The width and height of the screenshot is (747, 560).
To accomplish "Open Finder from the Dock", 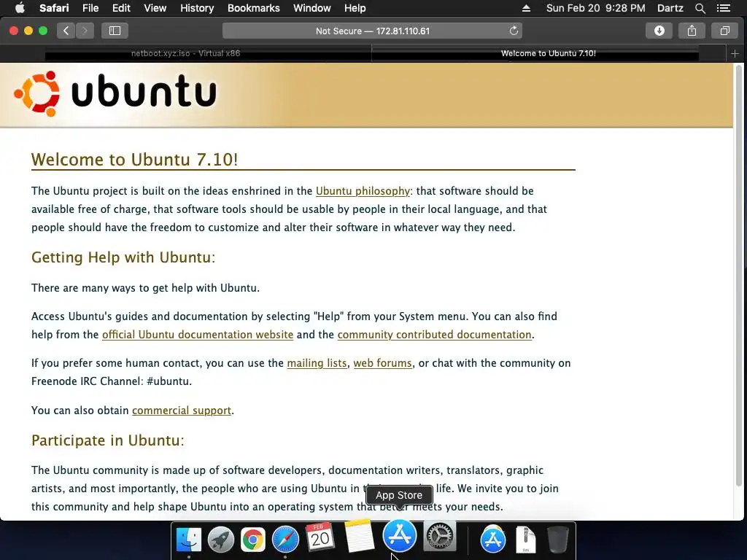I will coord(189,540).
